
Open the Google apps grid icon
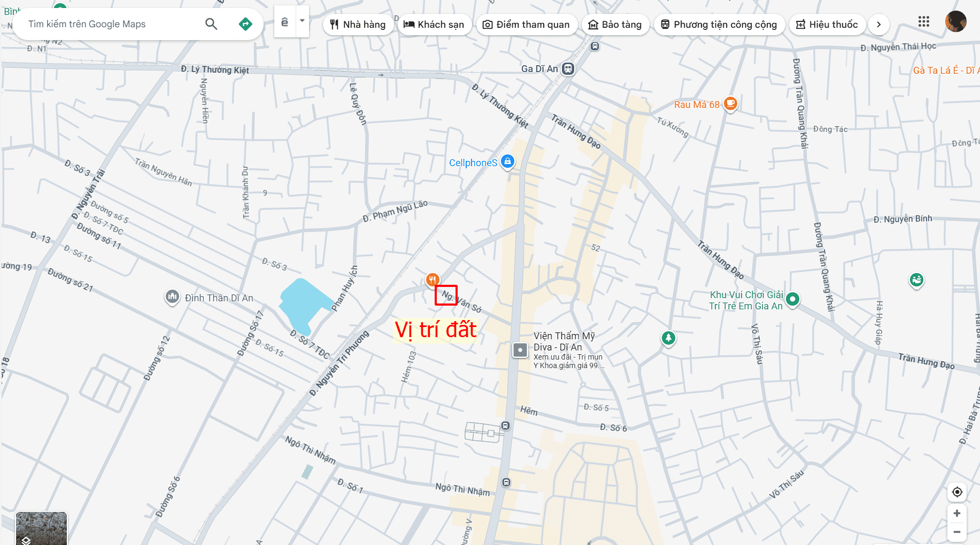[924, 22]
